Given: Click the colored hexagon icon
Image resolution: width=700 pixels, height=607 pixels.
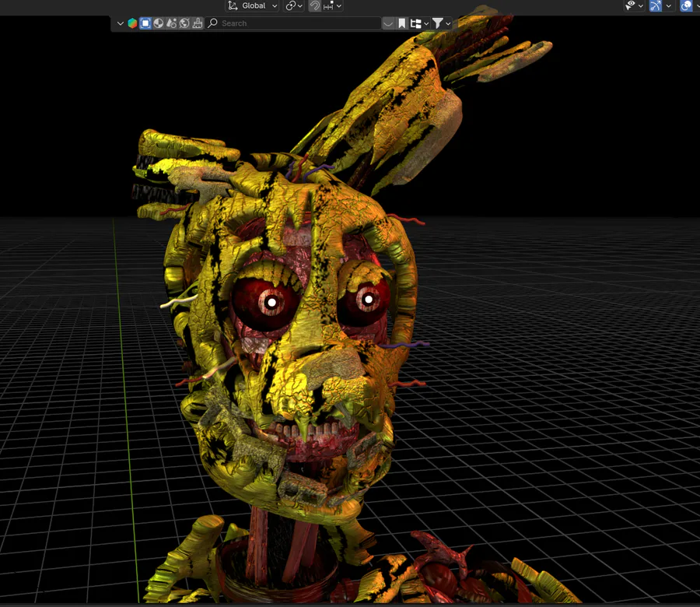Looking at the screenshot, I should pos(132,23).
